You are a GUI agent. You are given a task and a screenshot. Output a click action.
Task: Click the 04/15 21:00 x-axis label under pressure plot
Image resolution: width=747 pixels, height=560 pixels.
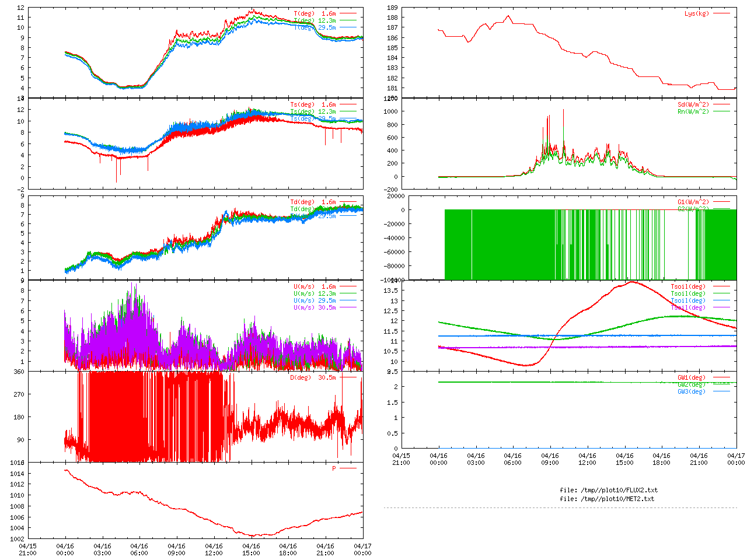[x=27, y=549]
